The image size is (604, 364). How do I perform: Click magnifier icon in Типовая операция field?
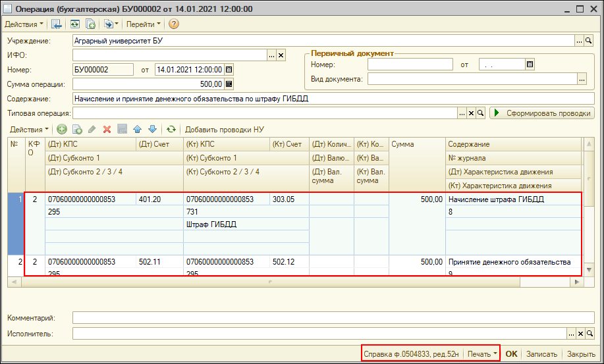[481, 113]
